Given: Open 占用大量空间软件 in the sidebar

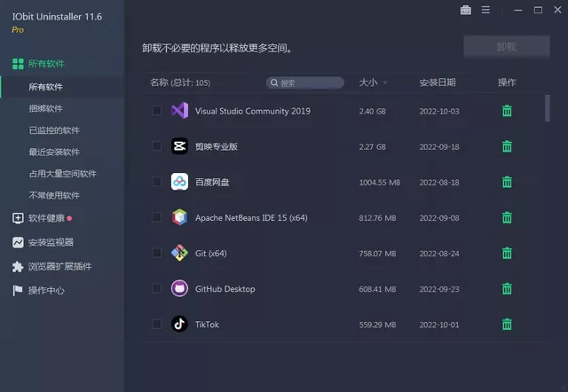Looking at the screenshot, I should click(63, 174).
